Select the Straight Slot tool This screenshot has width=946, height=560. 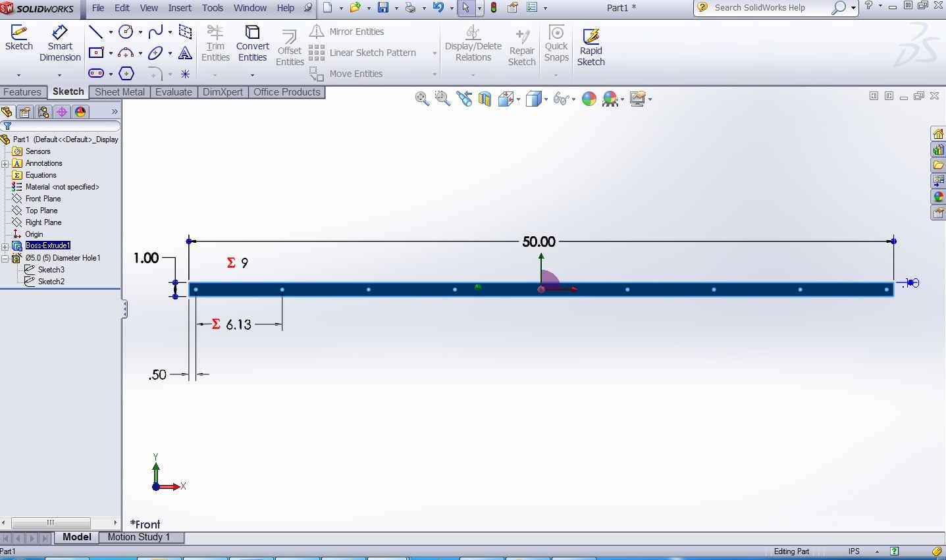(x=96, y=74)
